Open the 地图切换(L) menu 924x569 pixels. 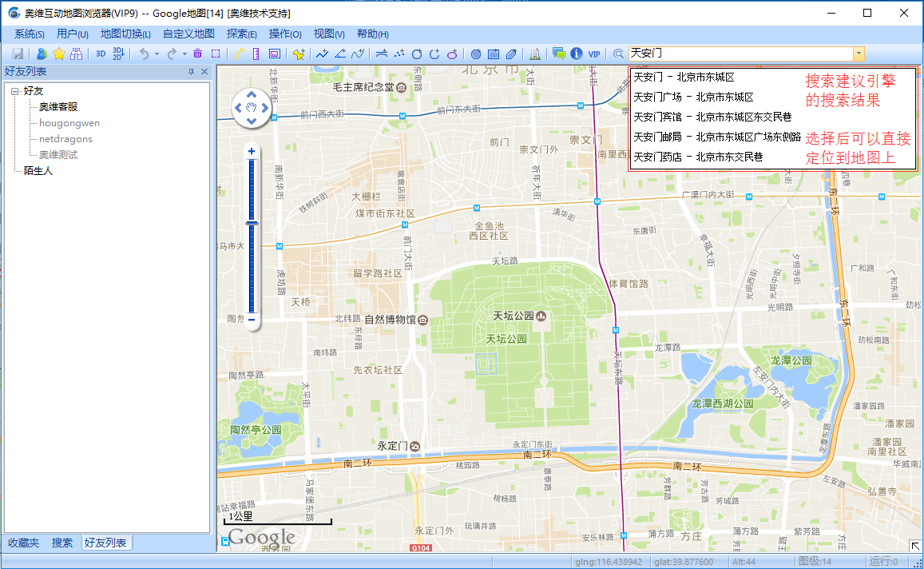pos(125,34)
